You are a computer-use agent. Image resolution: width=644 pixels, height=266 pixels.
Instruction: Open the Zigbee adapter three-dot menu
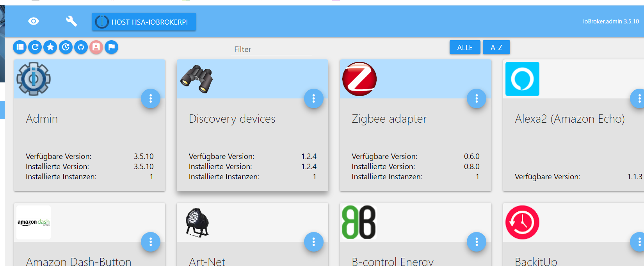pos(477,99)
